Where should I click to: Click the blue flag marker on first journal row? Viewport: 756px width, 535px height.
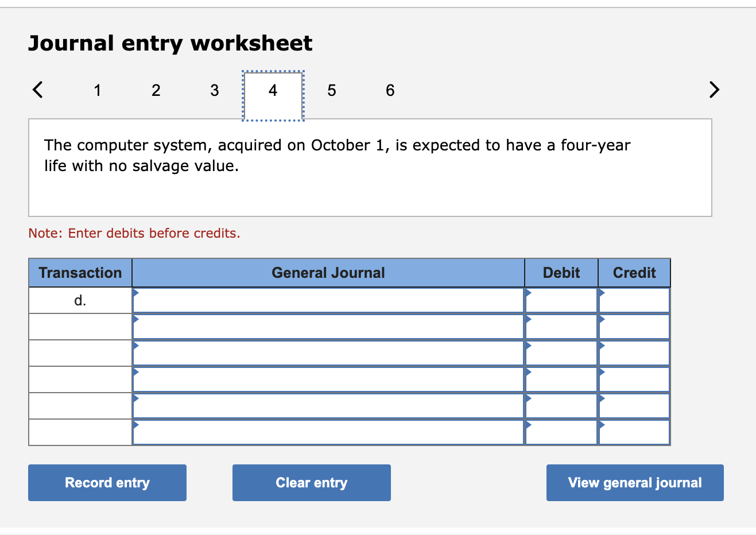point(135,293)
